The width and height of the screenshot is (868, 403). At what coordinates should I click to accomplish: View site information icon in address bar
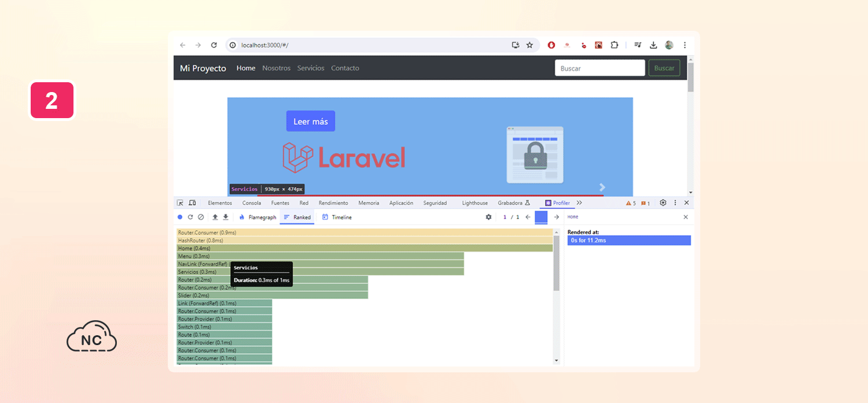pos(233,45)
